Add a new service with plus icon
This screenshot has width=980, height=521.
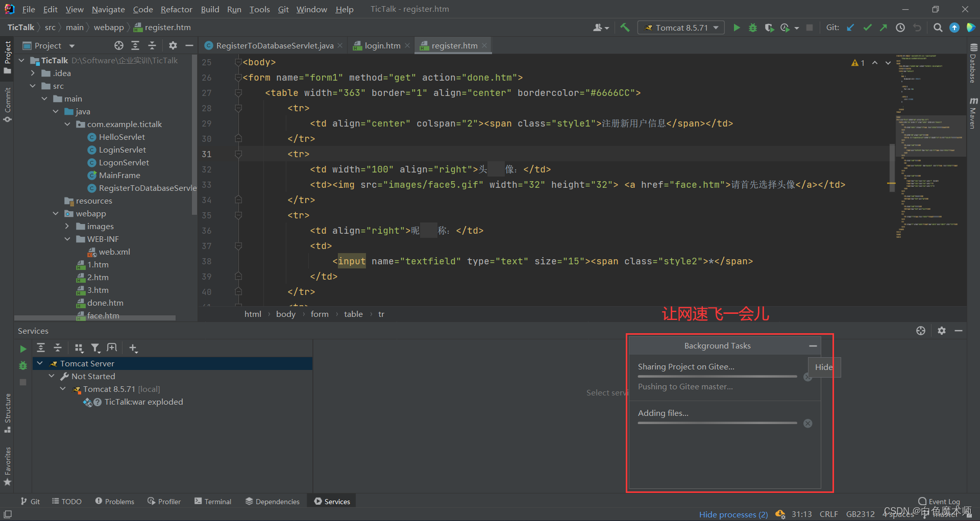coord(133,348)
